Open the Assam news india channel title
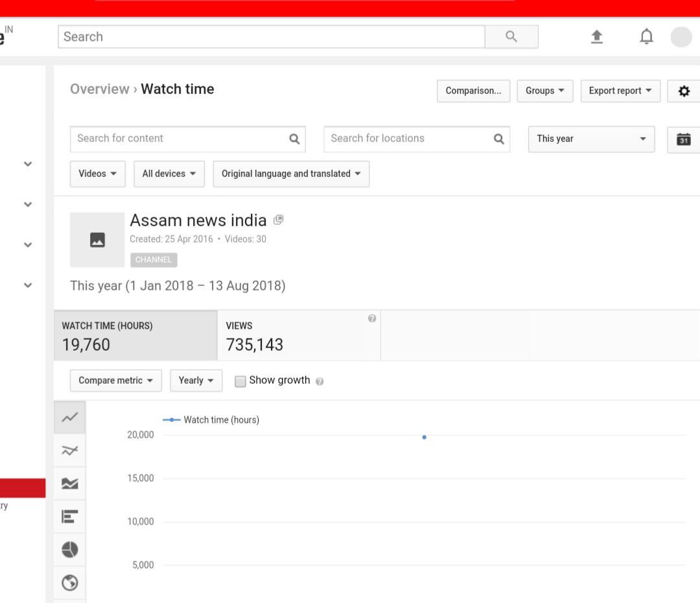700x603 pixels. coord(198,220)
